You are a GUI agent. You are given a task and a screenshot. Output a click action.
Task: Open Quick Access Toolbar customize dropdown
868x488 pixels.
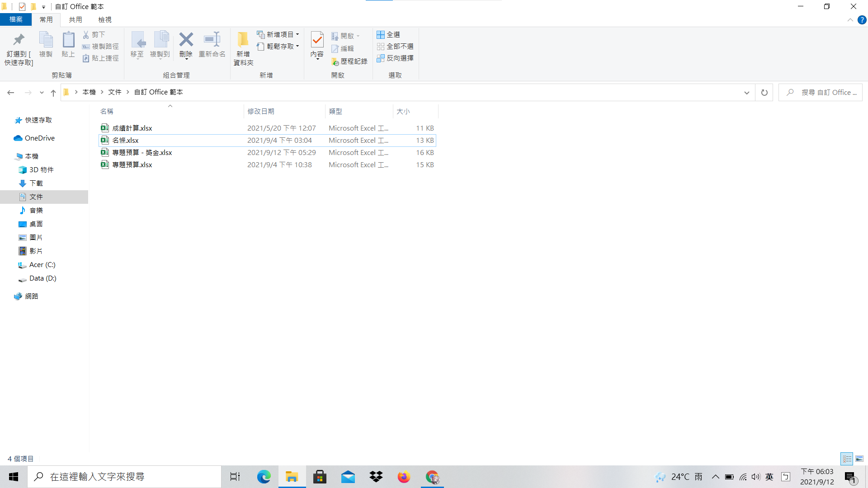43,7
